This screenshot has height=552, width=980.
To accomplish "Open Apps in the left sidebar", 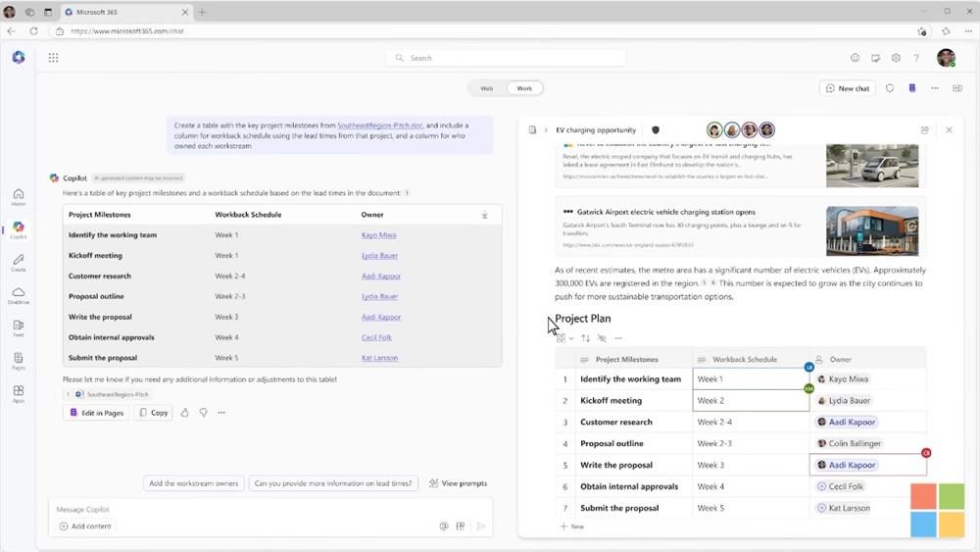I will [x=18, y=394].
